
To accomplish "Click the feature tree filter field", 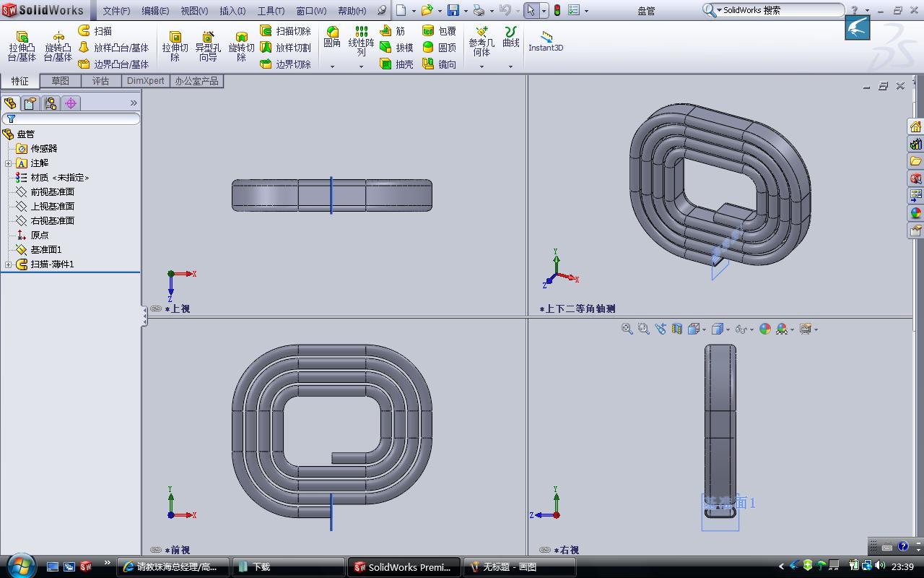I will (71, 118).
